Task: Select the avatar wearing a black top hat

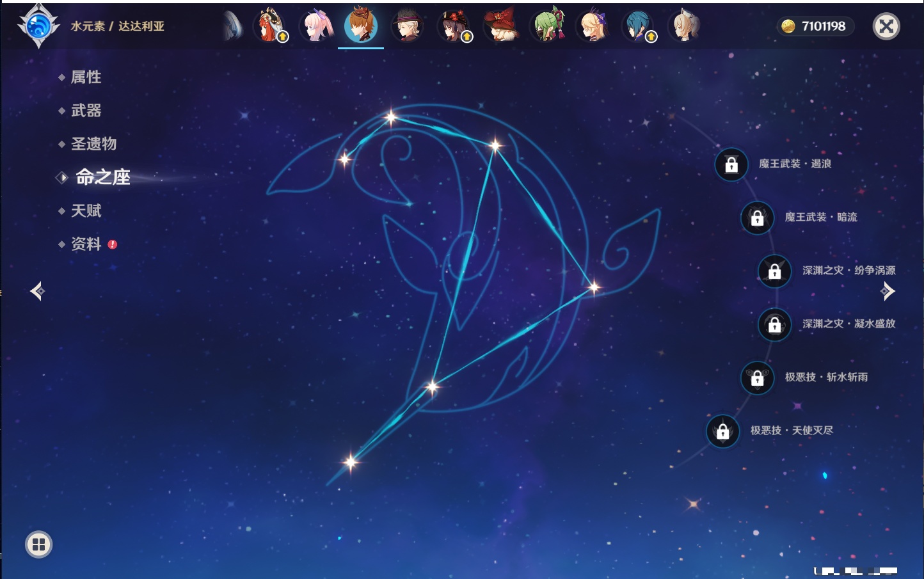Action: pyautogui.click(x=407, y=26)
